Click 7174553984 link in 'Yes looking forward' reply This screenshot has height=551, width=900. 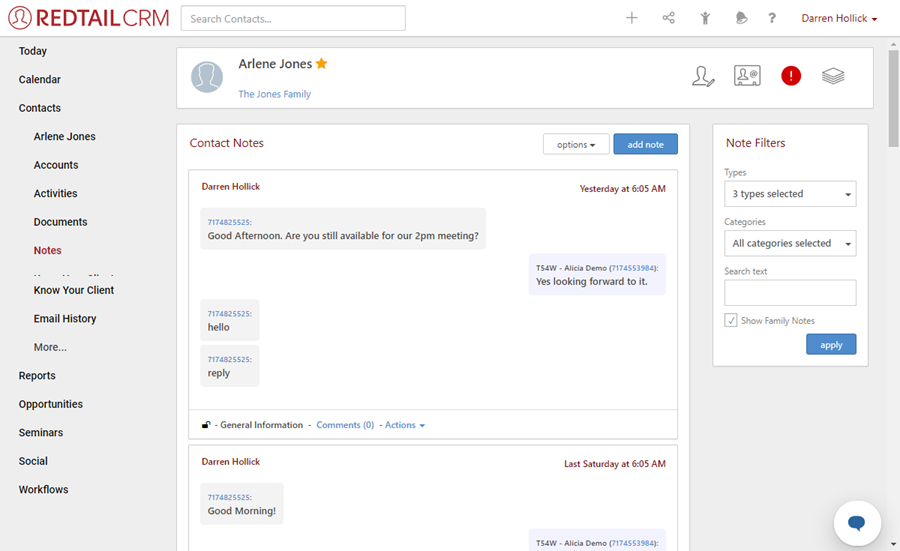(633, 268)
